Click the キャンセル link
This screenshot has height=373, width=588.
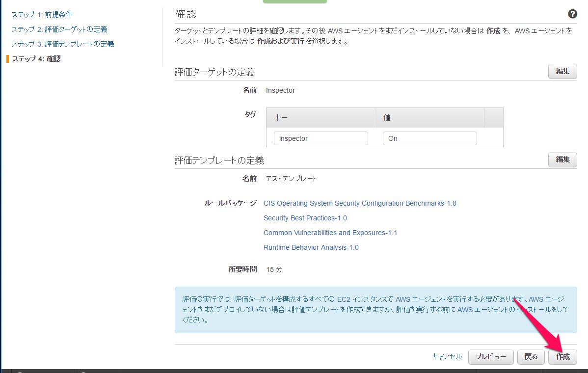click(446, 357)
